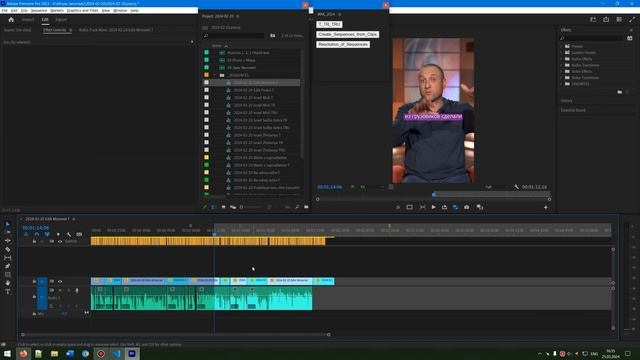The height and width of the screenshot is (360, 640).
Task: Toggle Project panel writable pencil icon
Action: [205, 207]
